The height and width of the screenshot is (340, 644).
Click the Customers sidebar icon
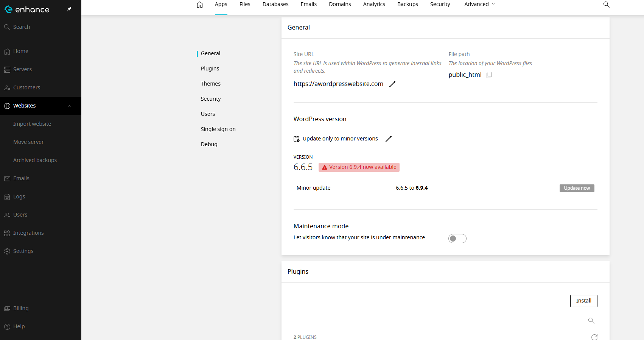[7, 88]
